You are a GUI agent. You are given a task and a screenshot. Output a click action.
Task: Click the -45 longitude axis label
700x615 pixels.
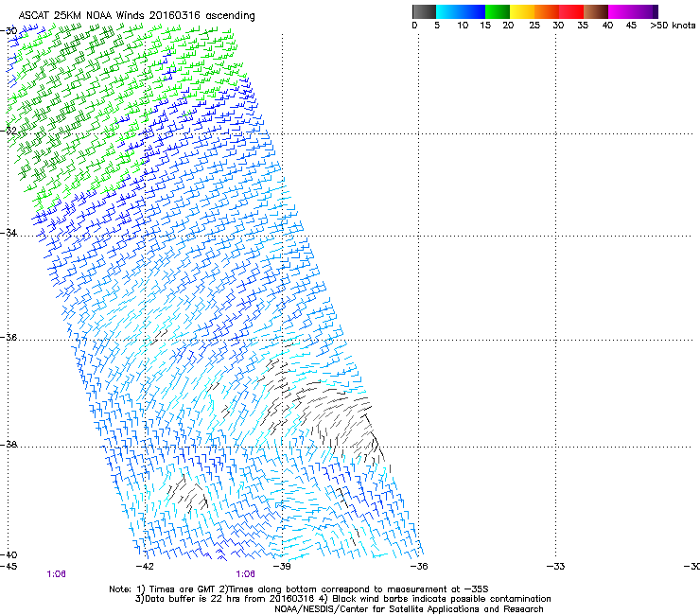click(9, 567)
